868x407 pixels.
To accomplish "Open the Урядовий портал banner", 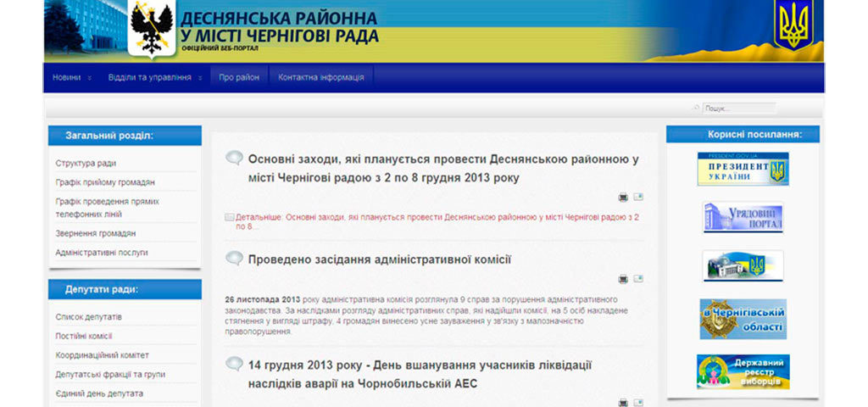I will (743, 217).
